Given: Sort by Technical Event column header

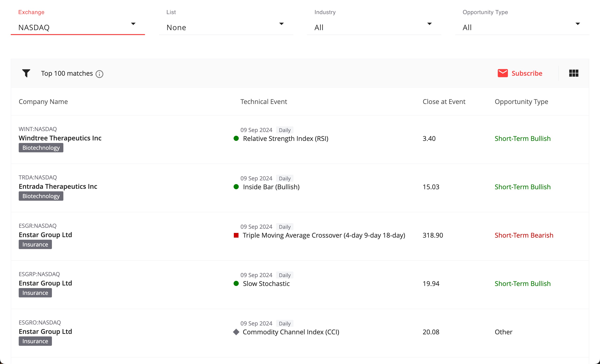Looking at the screenshot, I should (x=264, y=102).
